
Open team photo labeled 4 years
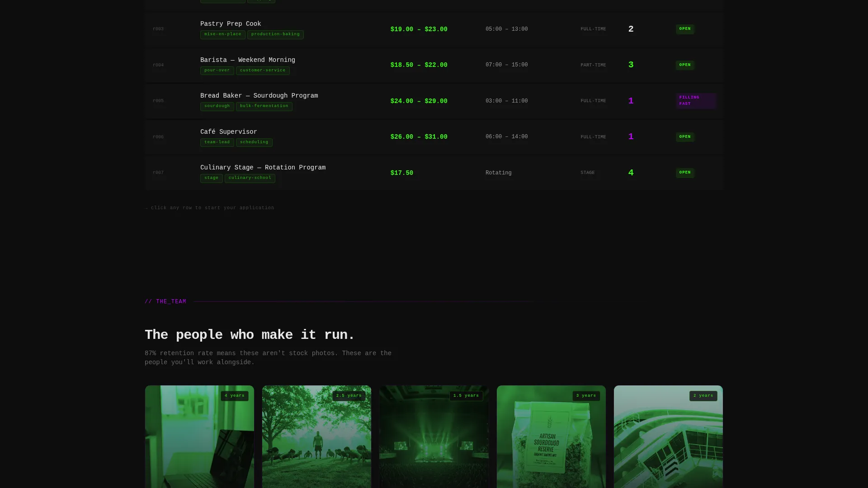pyautogui.click(x=199, y=436)
